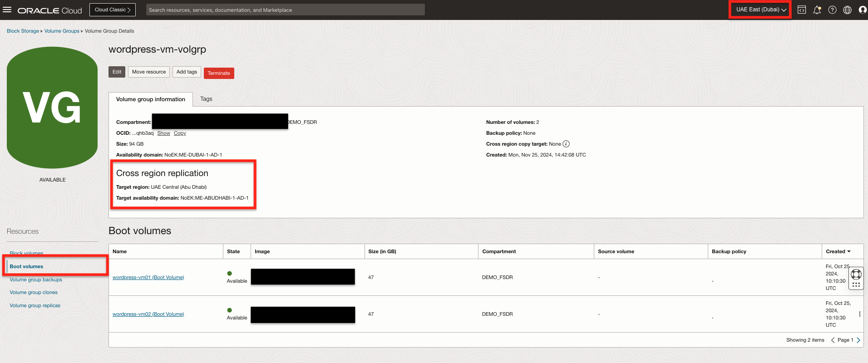
Task: Click the Edit button
Action: [117, 72]
